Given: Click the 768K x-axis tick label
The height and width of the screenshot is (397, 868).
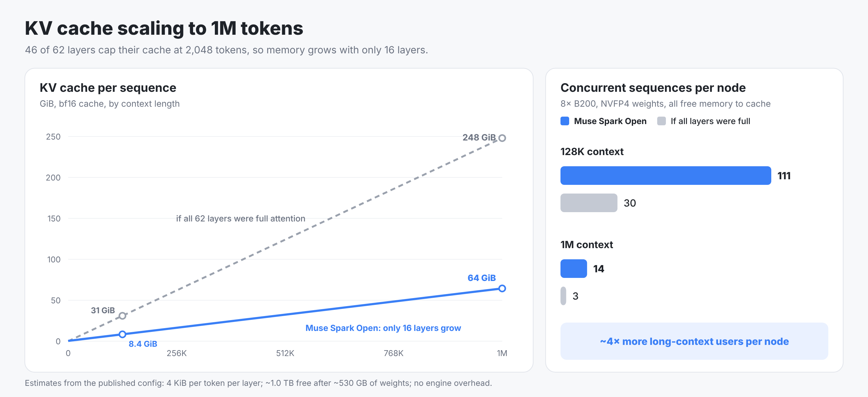Looking at the screenshot, I should point(394,353).
